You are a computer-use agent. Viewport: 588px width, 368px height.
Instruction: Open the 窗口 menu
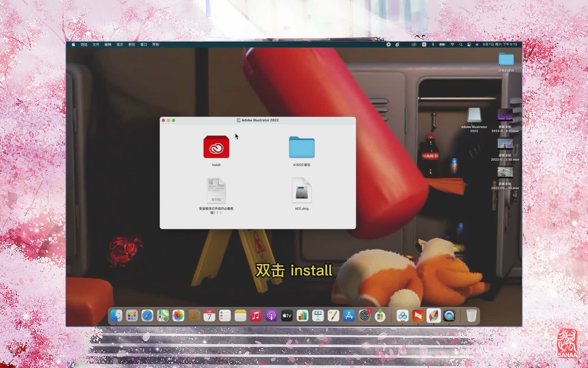tap(144, 45)
